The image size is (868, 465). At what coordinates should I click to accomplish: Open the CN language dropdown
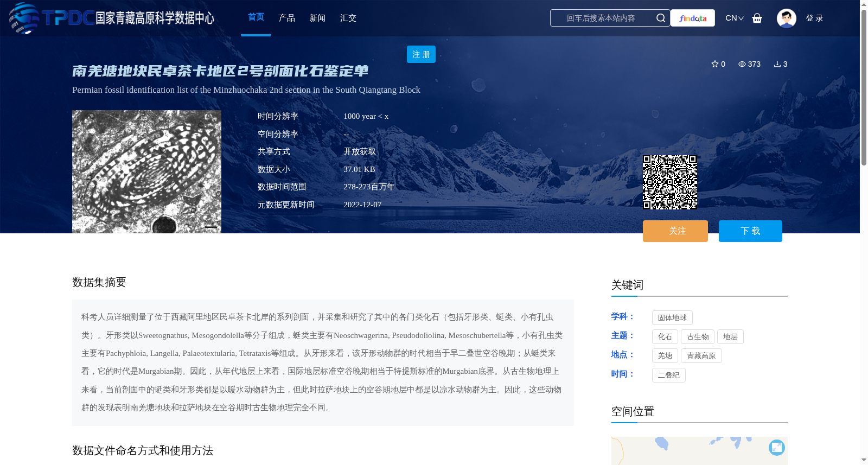click(735, 18)
